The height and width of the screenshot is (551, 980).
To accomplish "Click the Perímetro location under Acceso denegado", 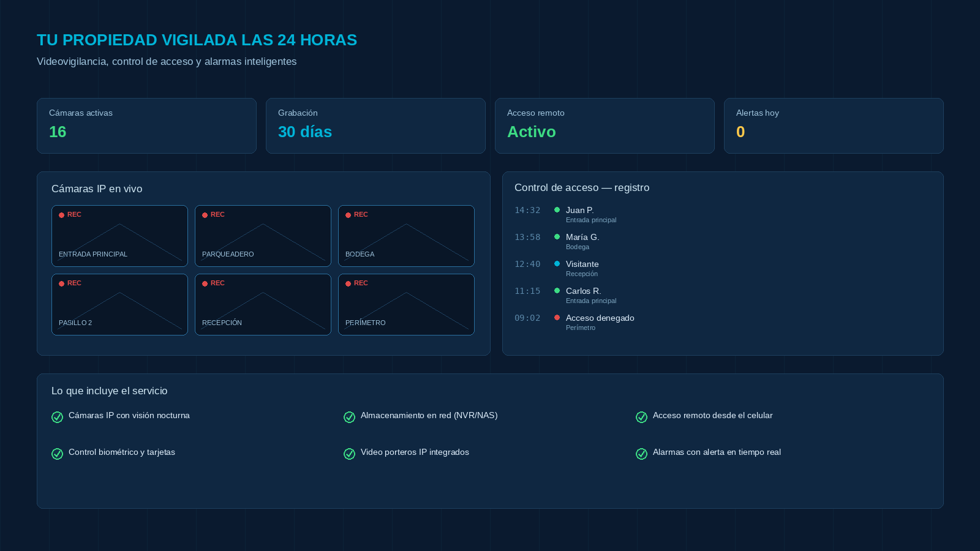I will (x=581, y=328).
